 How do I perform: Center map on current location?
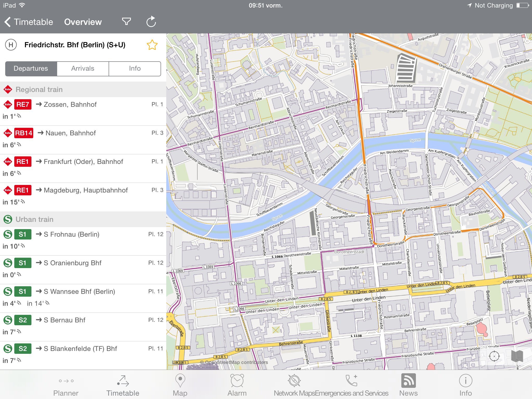point(494,356)
